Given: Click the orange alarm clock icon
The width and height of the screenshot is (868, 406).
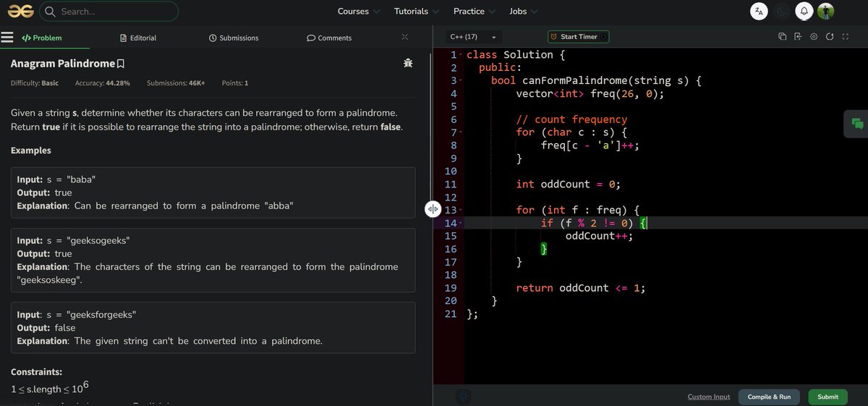Looking at the screenshot, I should pos(554,37).
